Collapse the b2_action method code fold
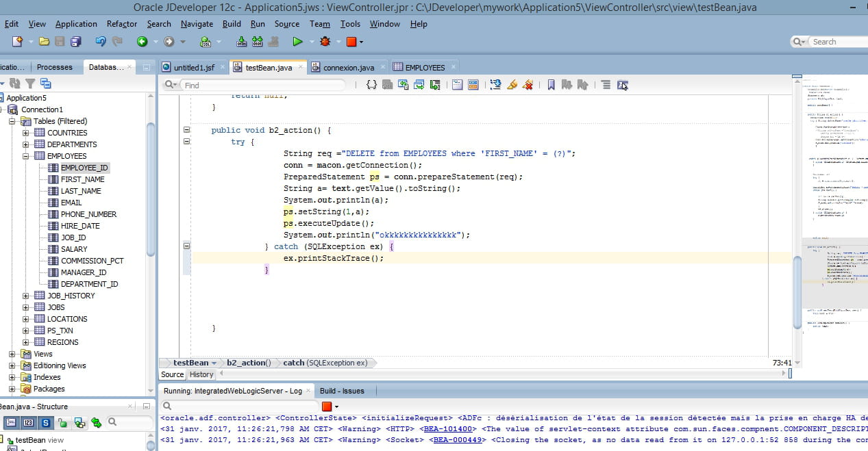 pyautogui.click(x=187, y=130)
